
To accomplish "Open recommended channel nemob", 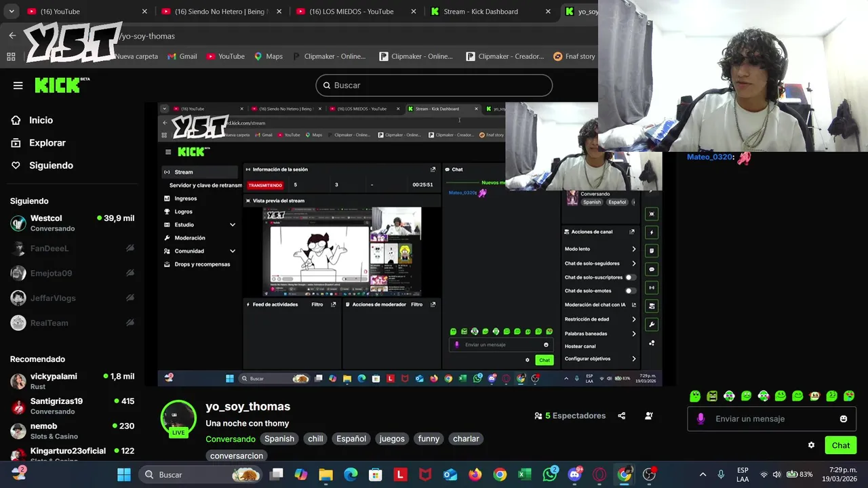I will coord(72,430).
